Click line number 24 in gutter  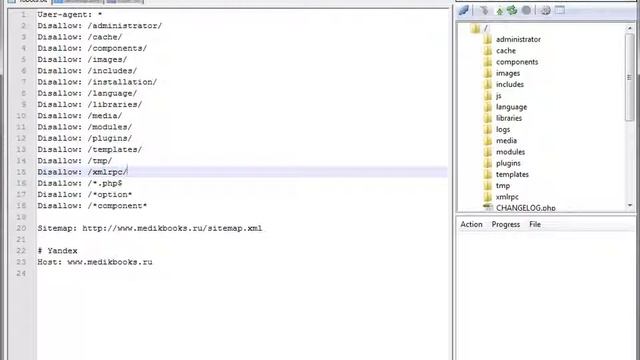point(21,273)
